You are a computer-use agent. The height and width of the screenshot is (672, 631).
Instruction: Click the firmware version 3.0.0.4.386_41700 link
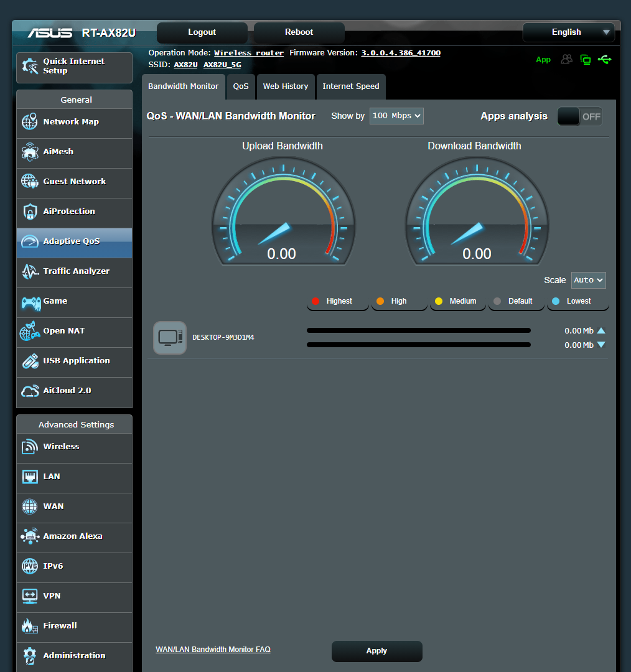tap(401, 53)
